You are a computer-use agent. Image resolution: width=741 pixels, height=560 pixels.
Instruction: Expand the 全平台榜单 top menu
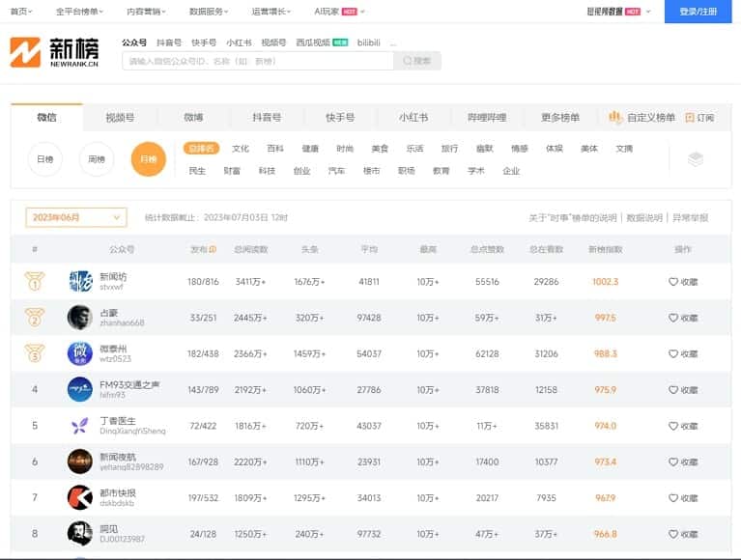(80, 12)
